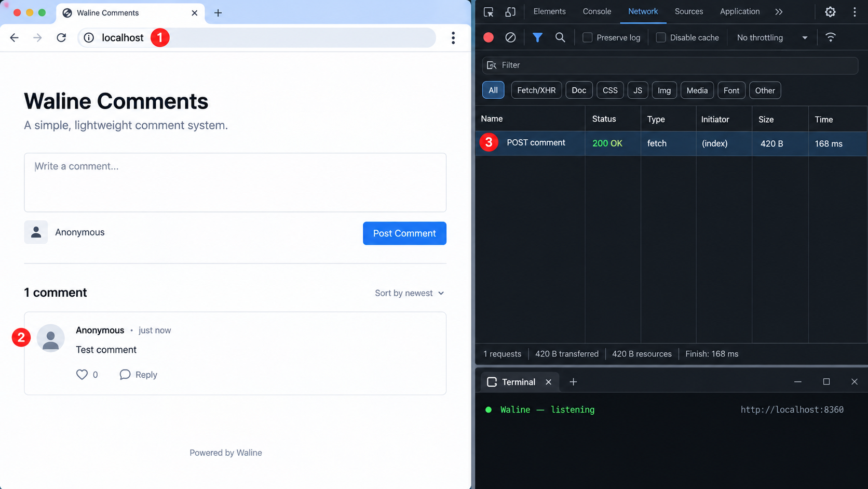Switch to the Sources tab
This screenshot has width=868, height=489.
[x=688, y=11]
